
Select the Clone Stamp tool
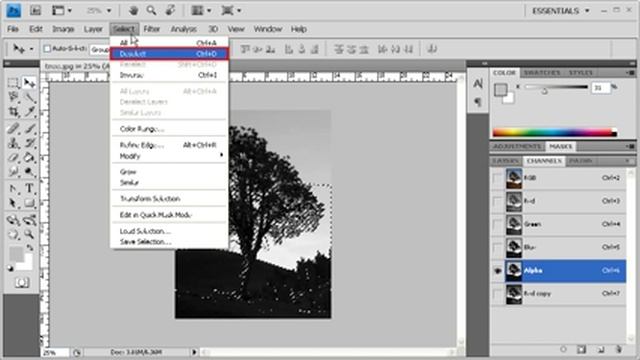[x=13, y=143]
